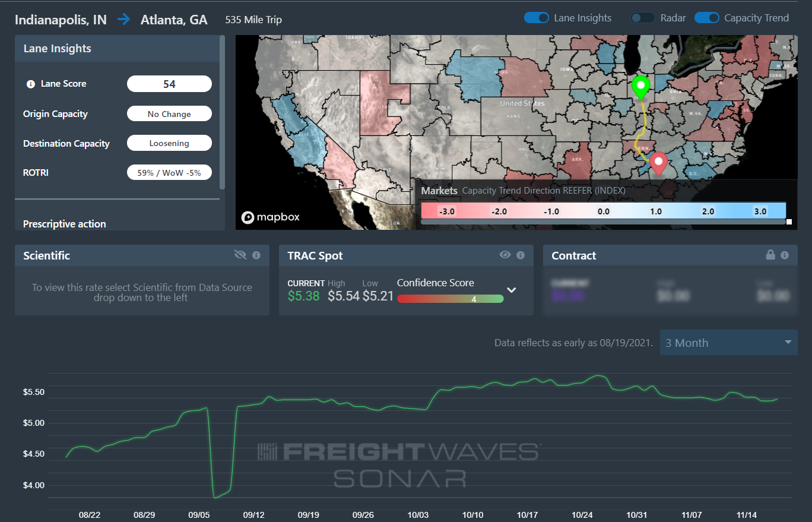Viewport: 812px width, 522px height.
Task: Click the ROTRI 59% / WoW -5% pill
Action: pos(169,173)
